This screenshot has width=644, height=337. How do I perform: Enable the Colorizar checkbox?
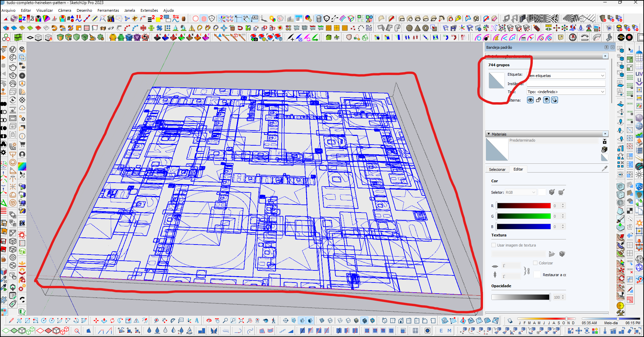[x=535, y=263]
